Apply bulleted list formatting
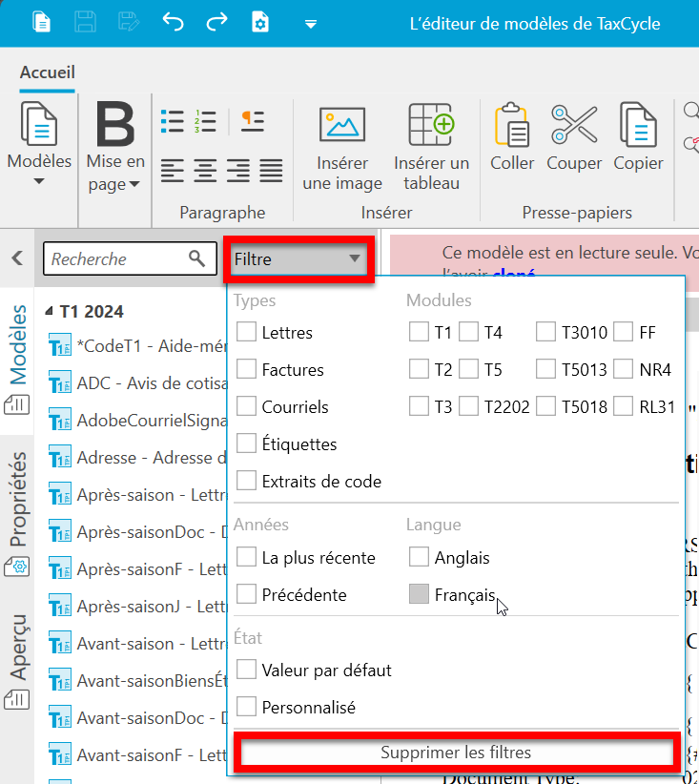699x784 pixels. 173,121
